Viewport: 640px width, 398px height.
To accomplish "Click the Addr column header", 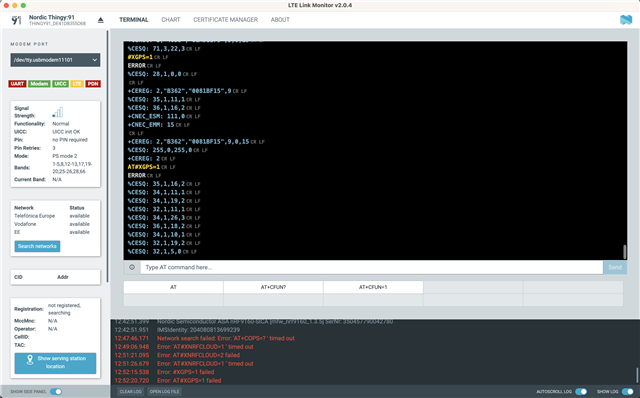I will (x=62, y=277).
